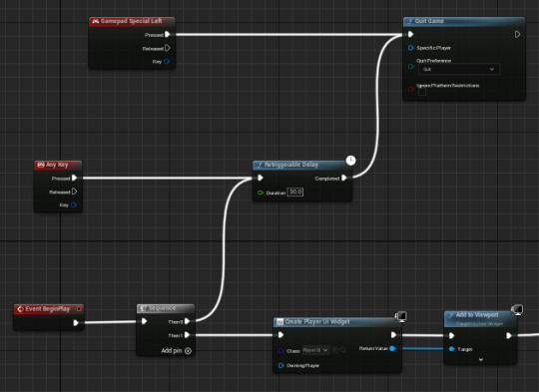This screenshot has height=392, width=539.
Task: Click the monitor icon on Create Player UI Widget
Action: pos(401,316)
